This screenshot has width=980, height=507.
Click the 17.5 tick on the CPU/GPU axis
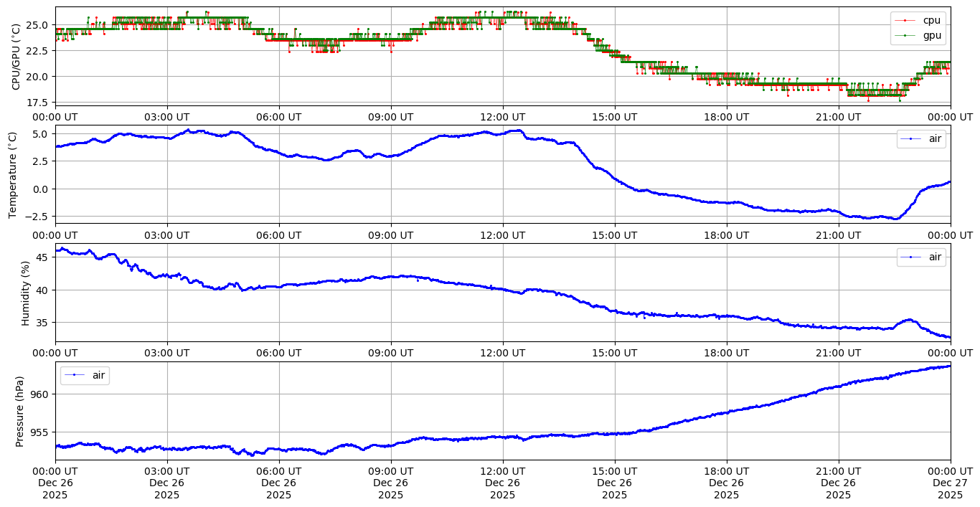pos(37,103)
